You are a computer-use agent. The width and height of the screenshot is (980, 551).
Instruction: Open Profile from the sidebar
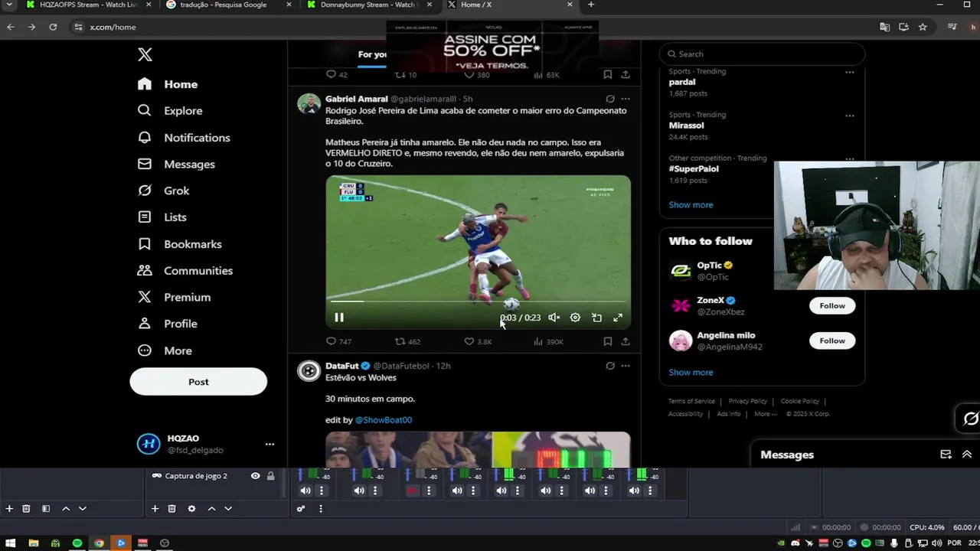168,324
